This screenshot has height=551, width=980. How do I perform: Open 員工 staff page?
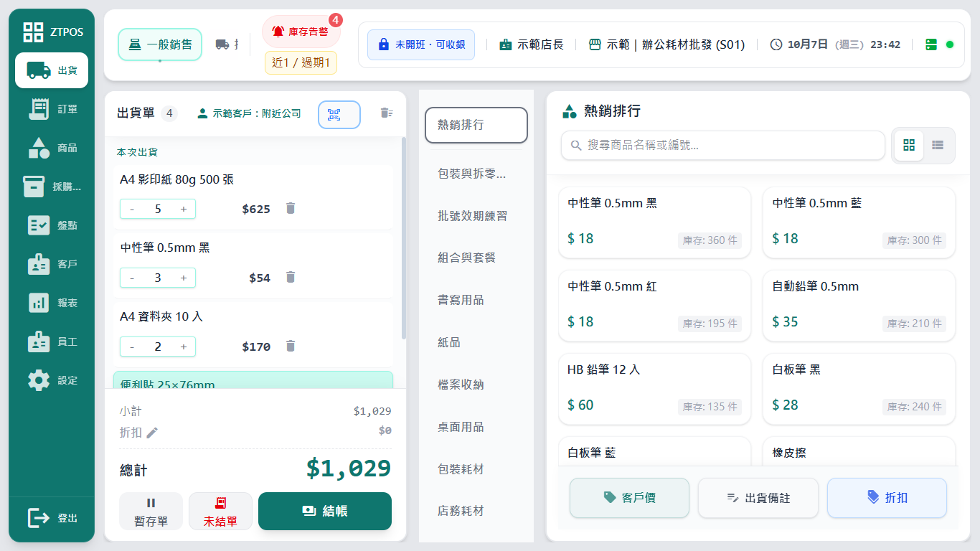(x=52, y=342)
